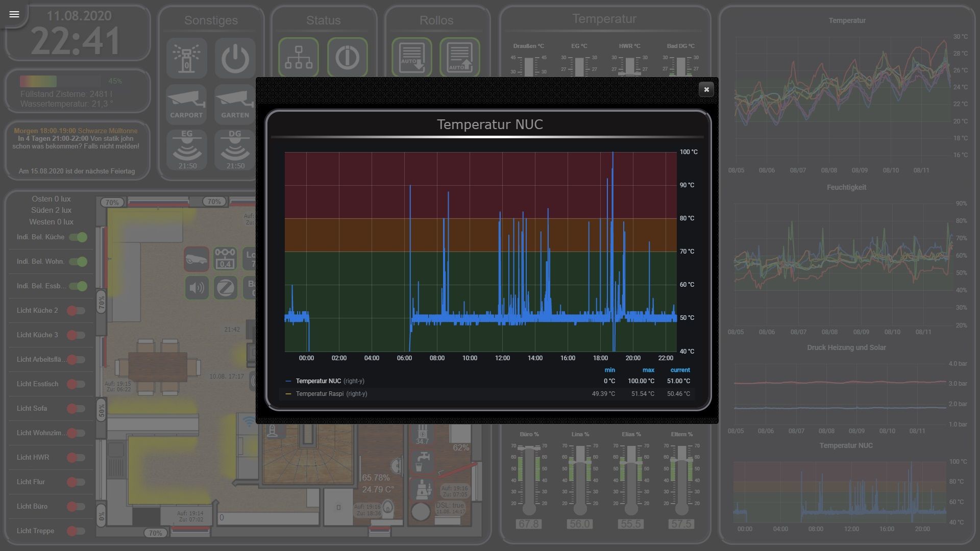
Task: Click the Auto shutters down icon in Rollos
Action: click(x=412, y=57)
